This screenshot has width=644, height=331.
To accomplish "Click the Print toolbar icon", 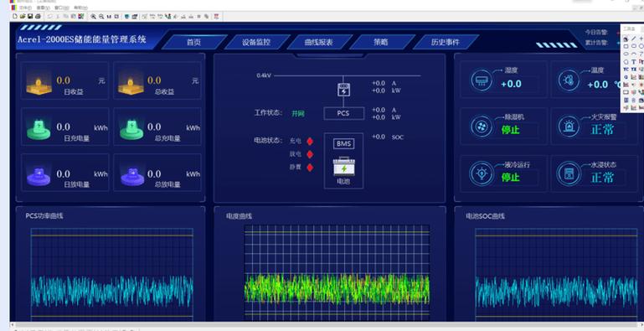I will [38, 16].
